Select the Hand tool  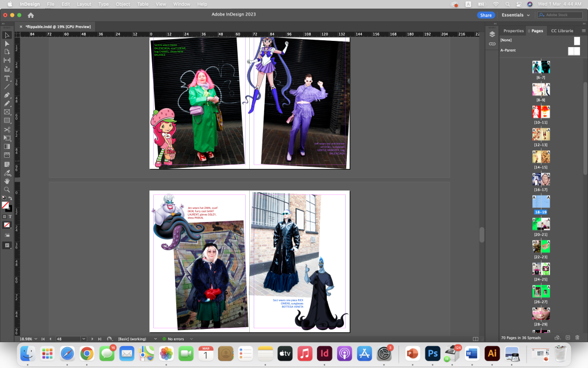point(7,181)
